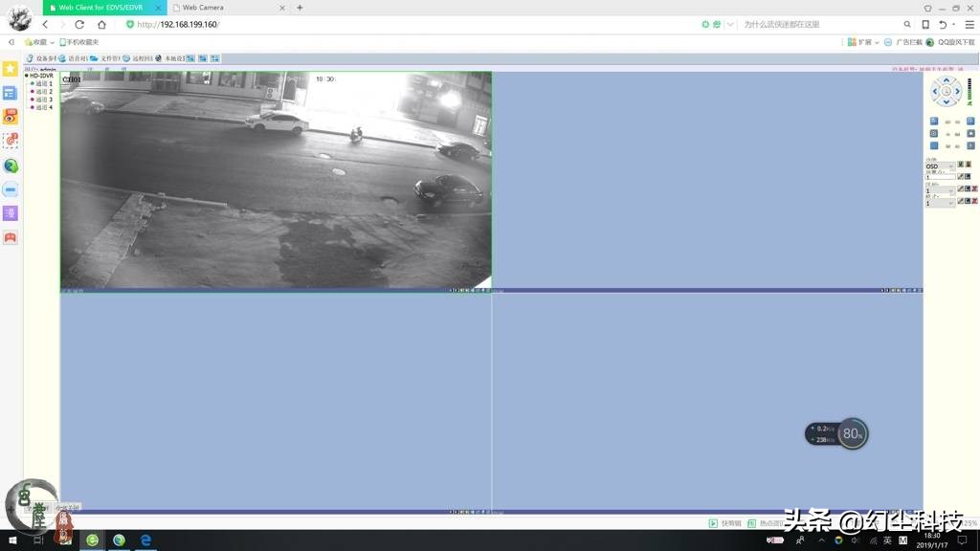Click the 广告拦截 ad block button

pyautogui.click(x=903, y=42)
